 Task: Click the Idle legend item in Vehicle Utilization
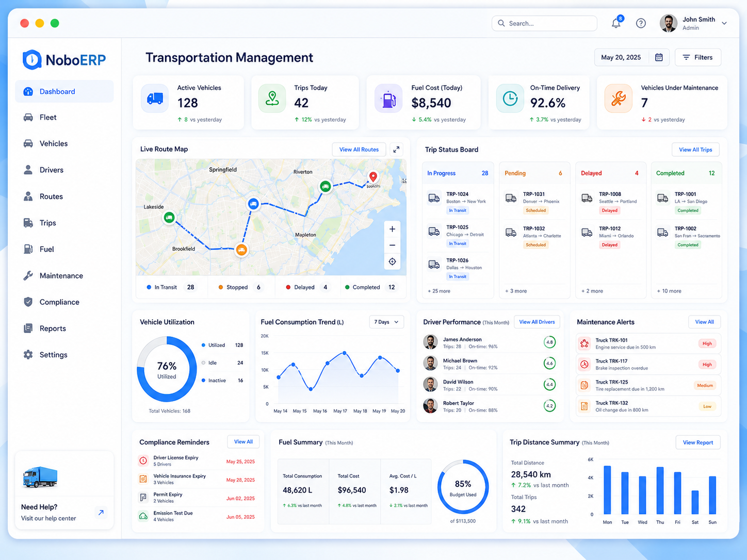pyautogui.click(x=222, y=363)
